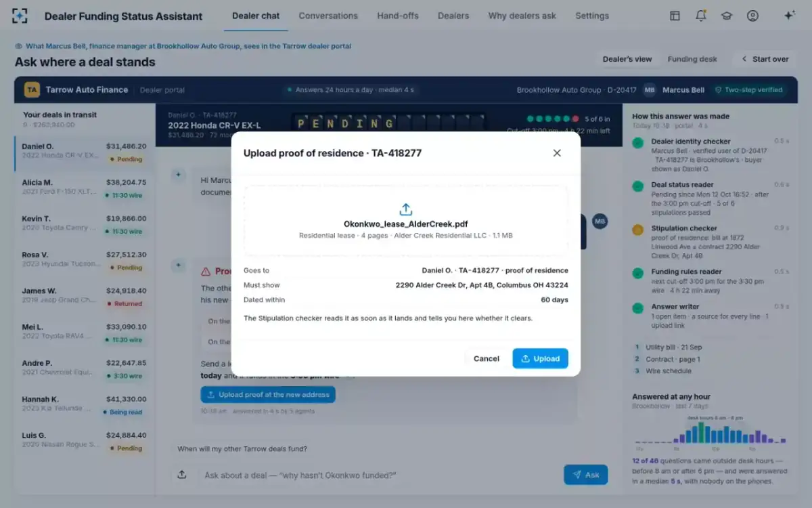Open the layout panel icon in the header
The height and width of the screenshot is (508, 812).
tap(675, 16)
